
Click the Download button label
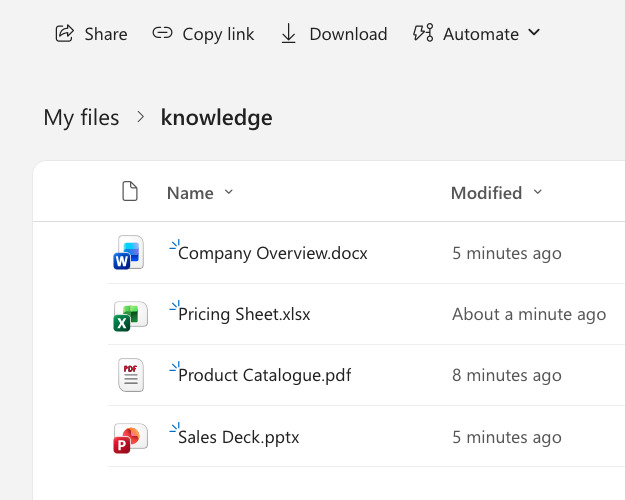pos(348,34)
